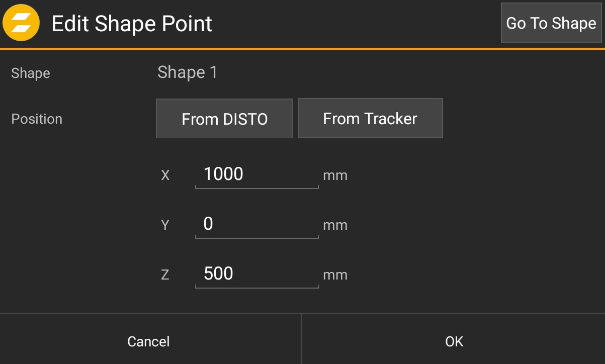Select the From DISTO position source
This screenshot has height=364, width=605.
224,118
